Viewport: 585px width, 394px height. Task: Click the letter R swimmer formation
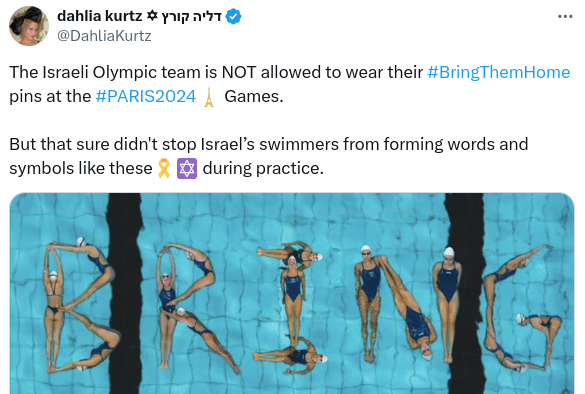194,307
